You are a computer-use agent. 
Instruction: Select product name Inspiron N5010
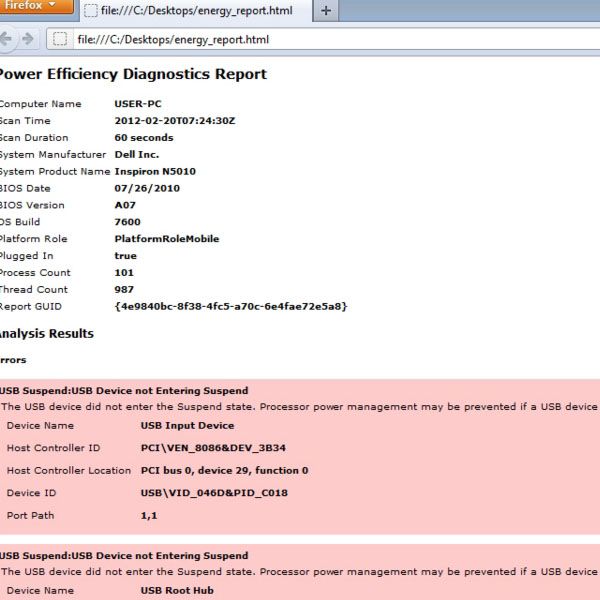coord(155,171)
